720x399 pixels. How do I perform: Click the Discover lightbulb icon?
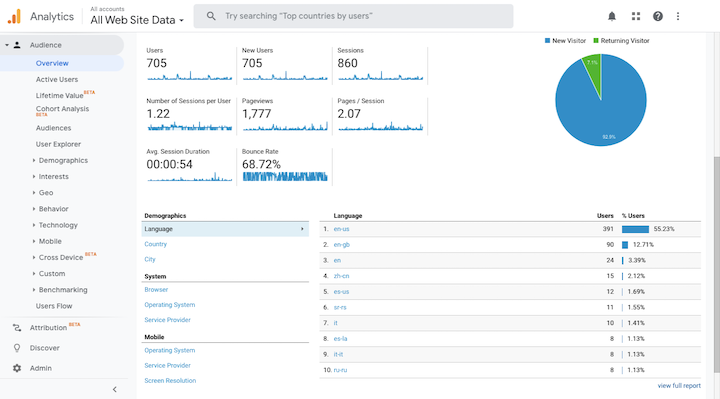click(x=17, y=348)
